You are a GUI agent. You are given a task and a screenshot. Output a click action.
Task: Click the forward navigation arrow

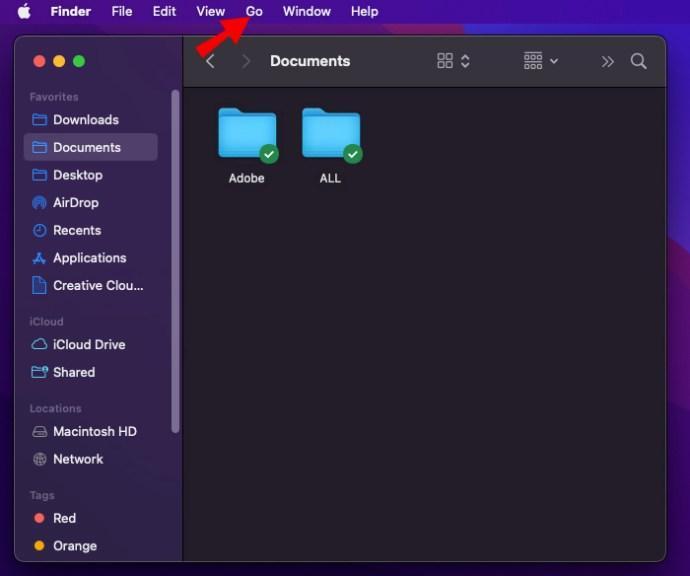(245, 61)
